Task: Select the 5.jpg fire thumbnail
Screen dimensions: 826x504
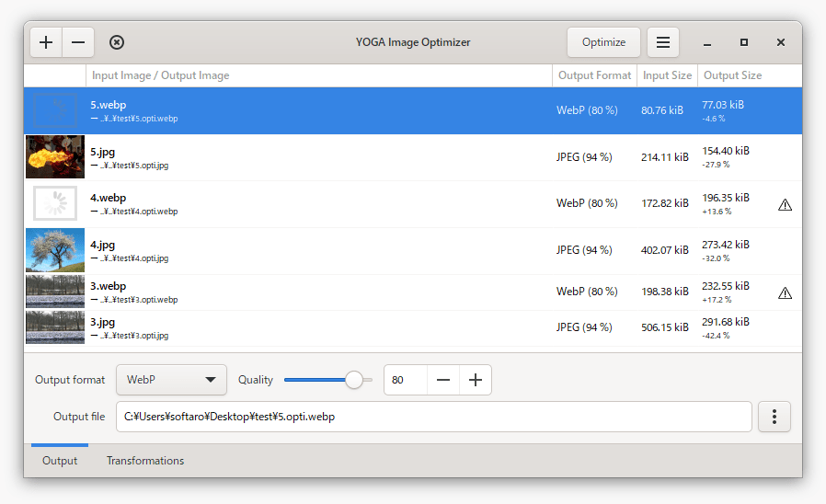Action: point(55,157)
